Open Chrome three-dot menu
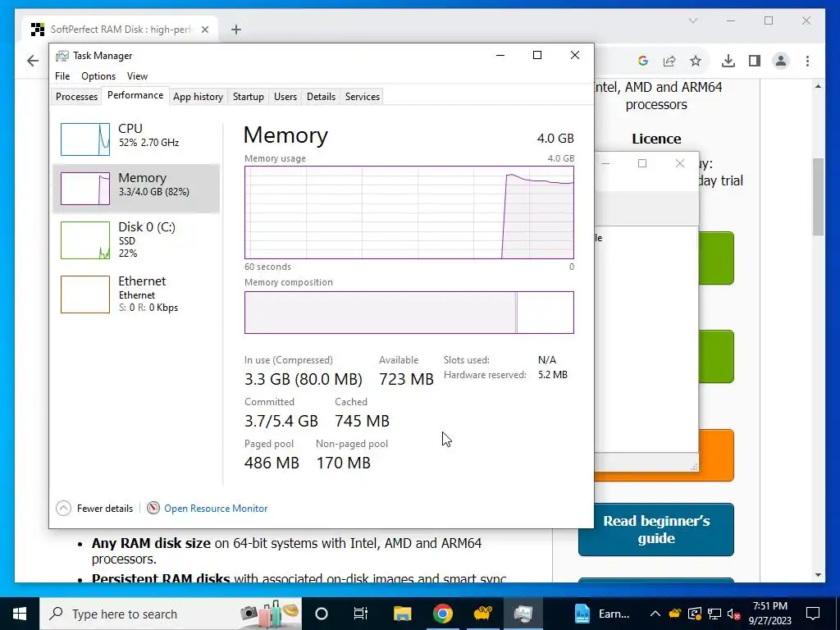 (807, 61)
